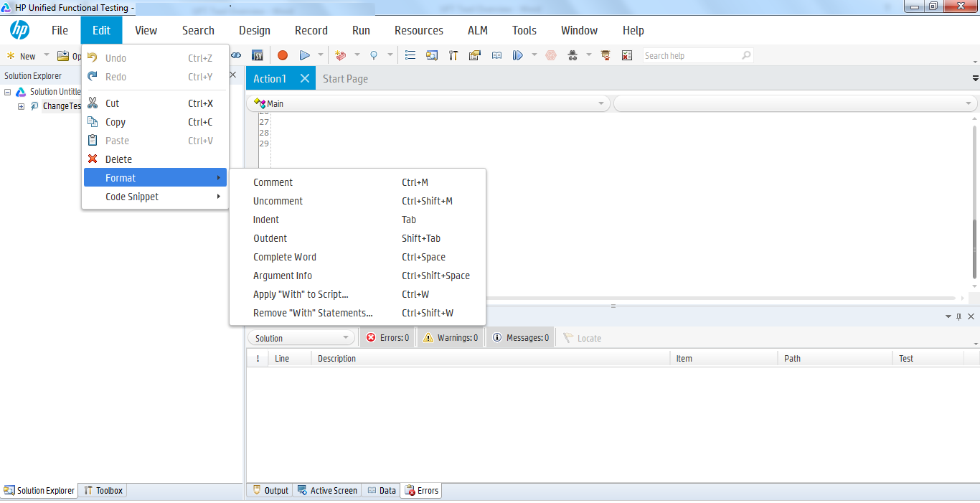The height and width of the screenshot is (503, 980).
Task: Start a run with the Run toolbar icon
Action: (x=304, y=55)
